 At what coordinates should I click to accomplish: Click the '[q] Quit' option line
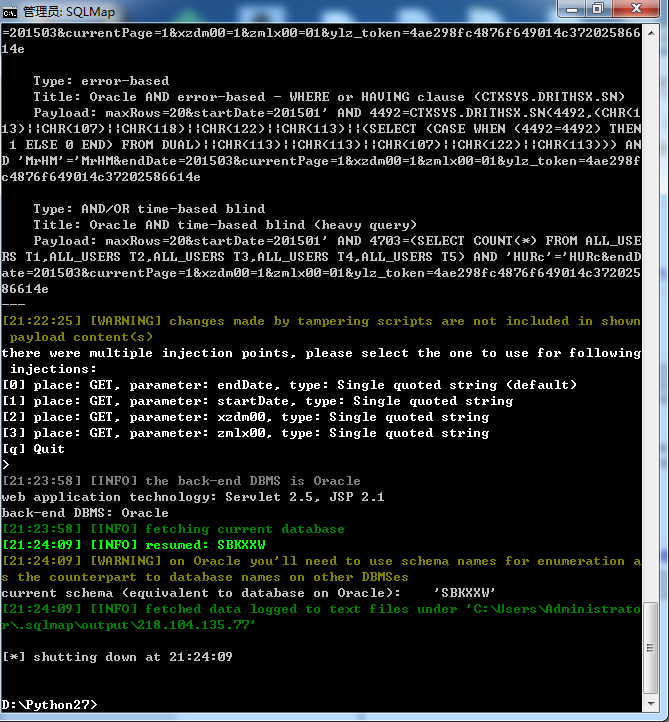[33, 449]
